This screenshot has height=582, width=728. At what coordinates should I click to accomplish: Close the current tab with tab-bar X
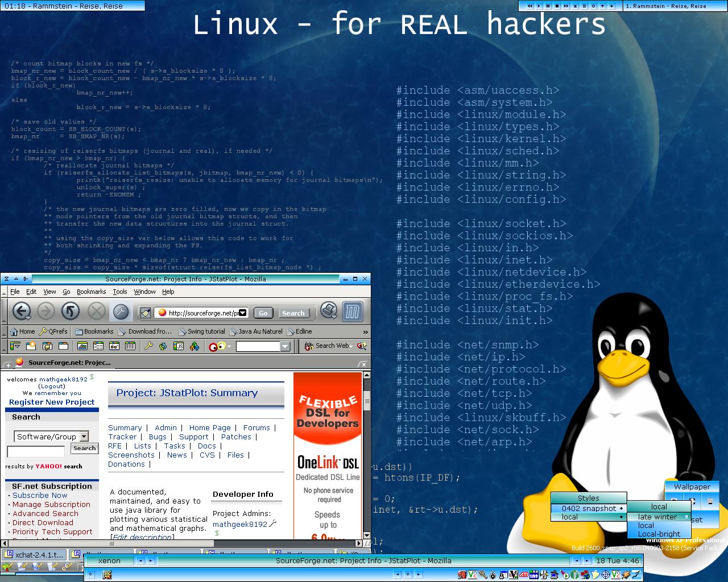click(x=363, y=364)
